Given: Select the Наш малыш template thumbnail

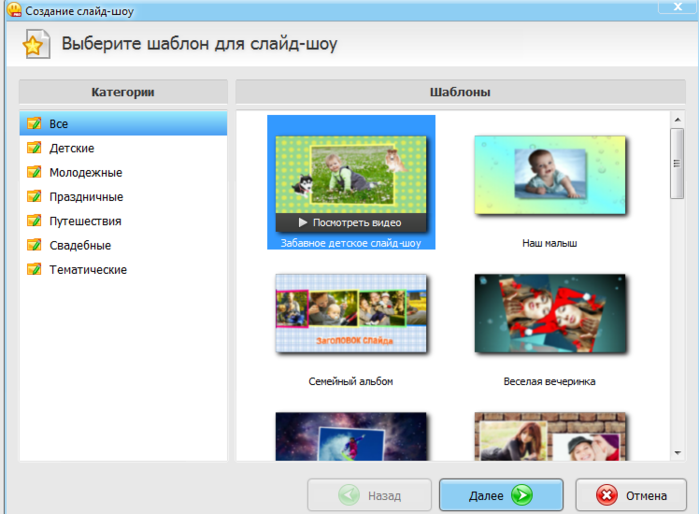Looking at the screenshot, I should tap(550, 175).
